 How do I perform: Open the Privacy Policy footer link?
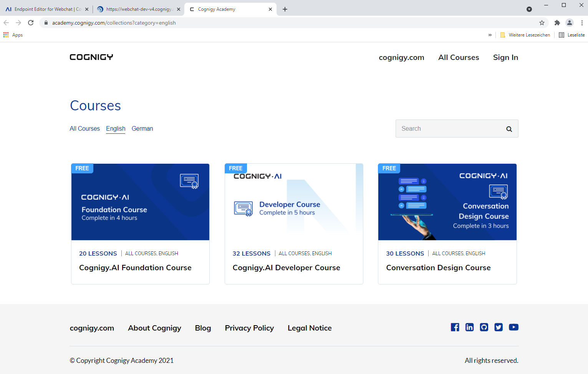click(249, 328)
